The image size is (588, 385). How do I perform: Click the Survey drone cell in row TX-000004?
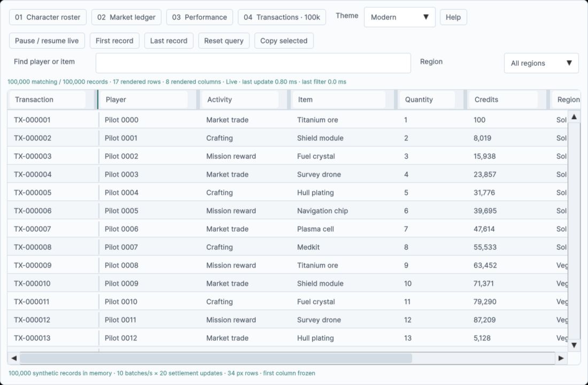[345, 174]
